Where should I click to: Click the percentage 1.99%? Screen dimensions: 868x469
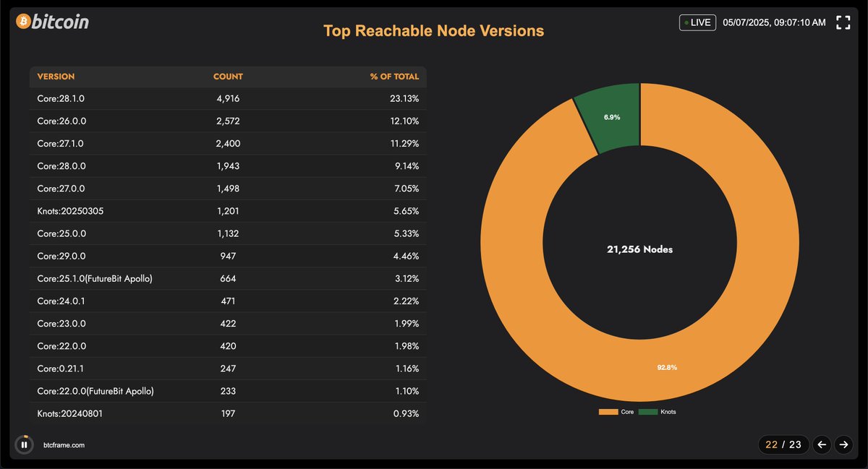coord(407,324)
